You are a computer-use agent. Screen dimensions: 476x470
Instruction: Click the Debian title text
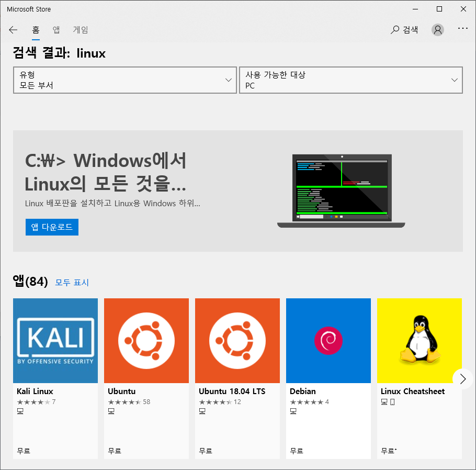click(303, 391)
